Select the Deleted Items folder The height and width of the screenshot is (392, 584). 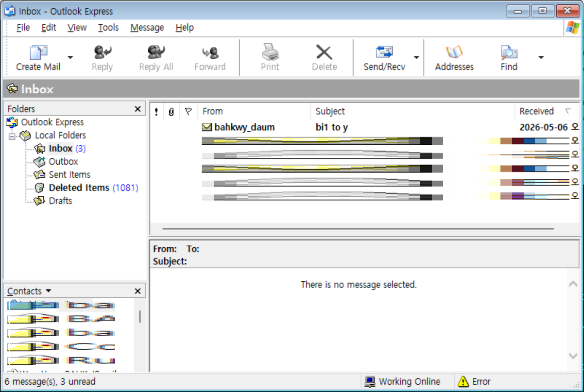[x=79, y=188]
